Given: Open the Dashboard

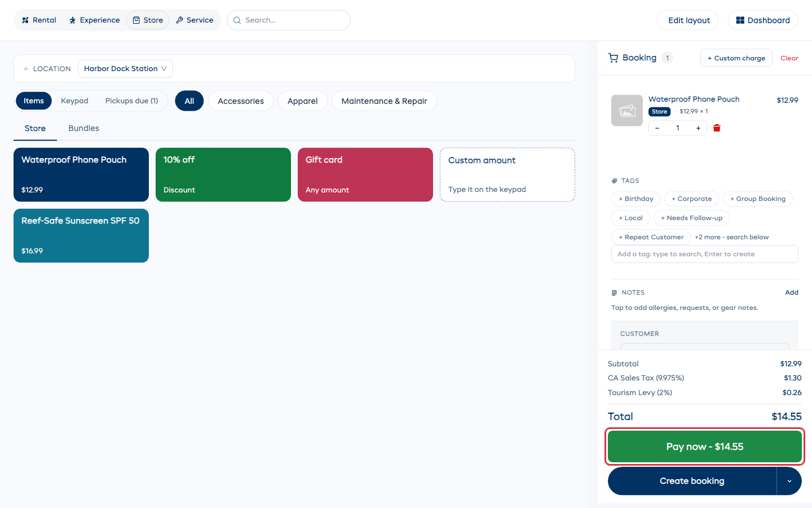Looking at the screenshot, I should coord(763,20).
